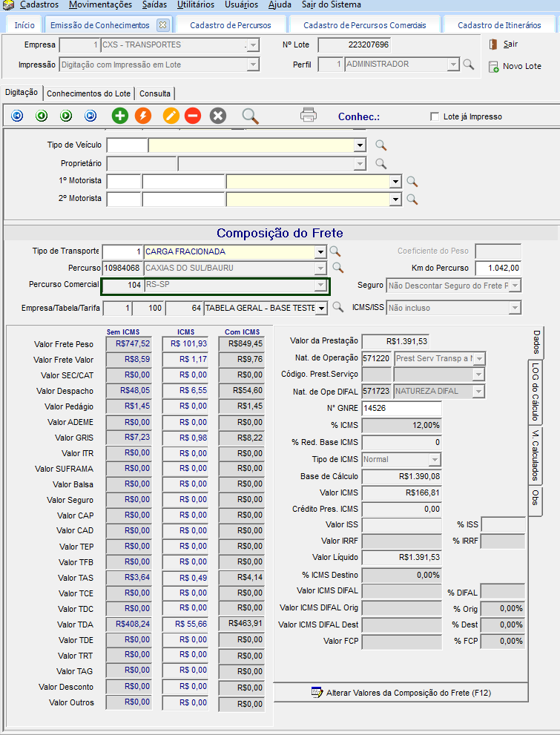
Task: Click the gray X cancel icon
Action: point(217,116)
